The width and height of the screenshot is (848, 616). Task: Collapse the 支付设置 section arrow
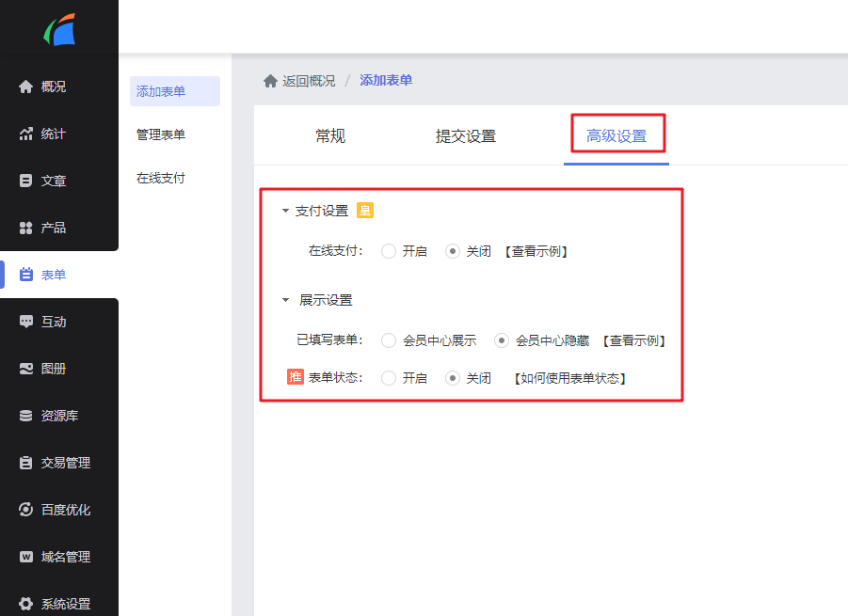(285, 211)
